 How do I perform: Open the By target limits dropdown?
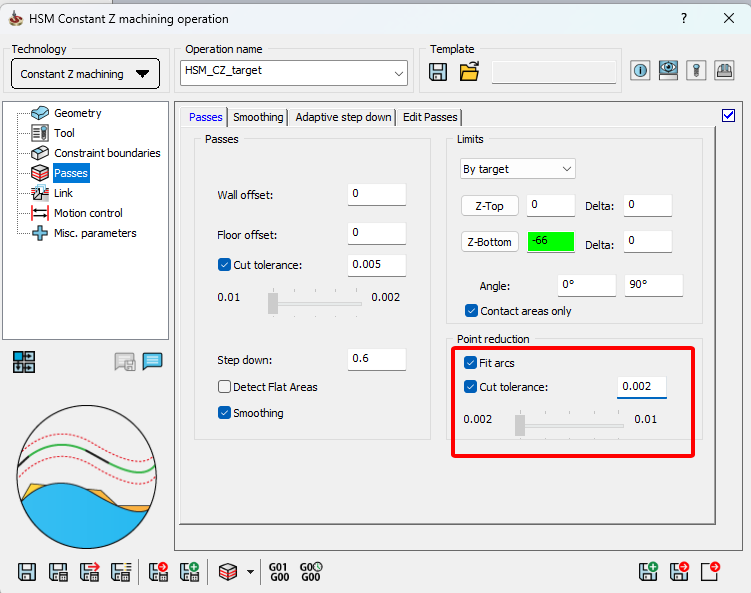(518, 169)
